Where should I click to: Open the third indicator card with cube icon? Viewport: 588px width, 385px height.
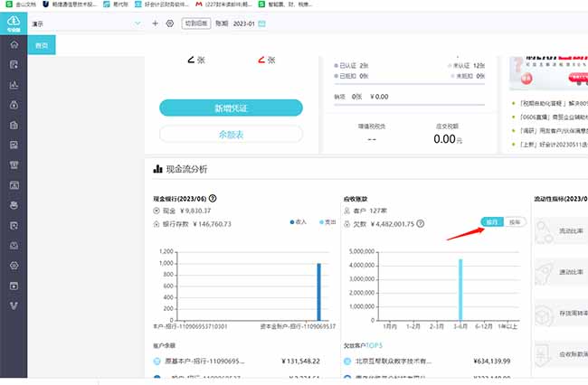(561, 313)
